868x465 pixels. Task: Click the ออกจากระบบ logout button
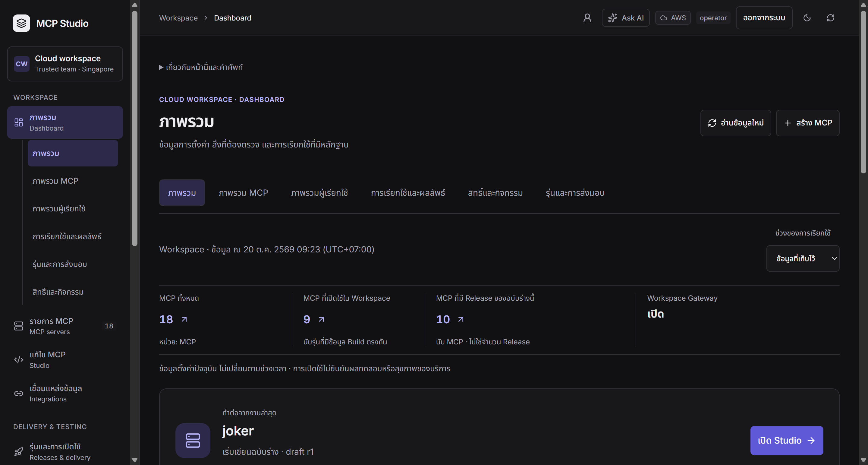(764, 18)
